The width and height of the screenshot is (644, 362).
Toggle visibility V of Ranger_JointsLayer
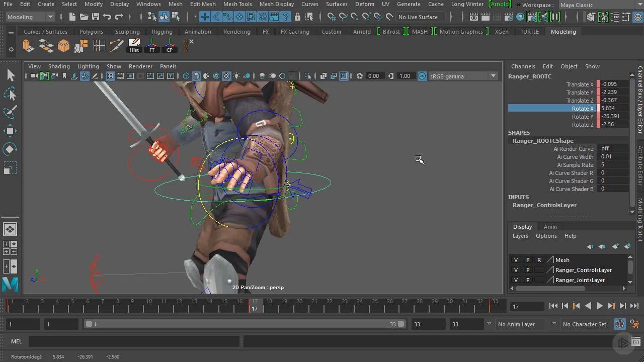(516, 280)
